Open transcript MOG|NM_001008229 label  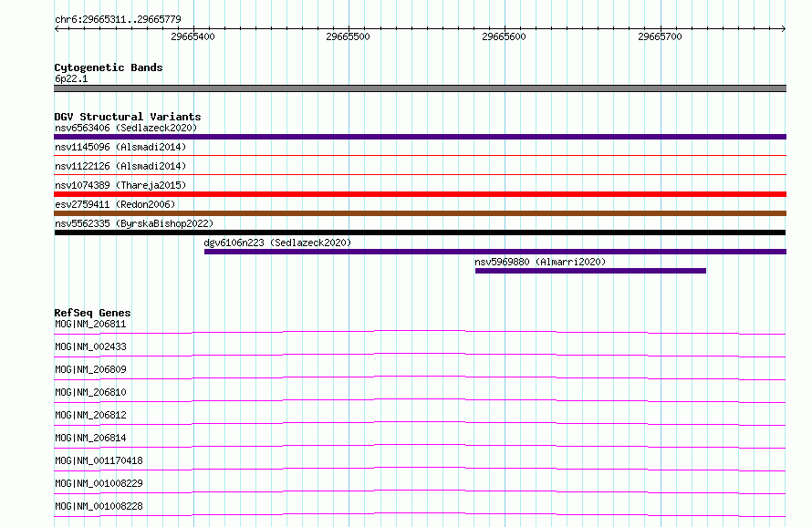[99, 483]
